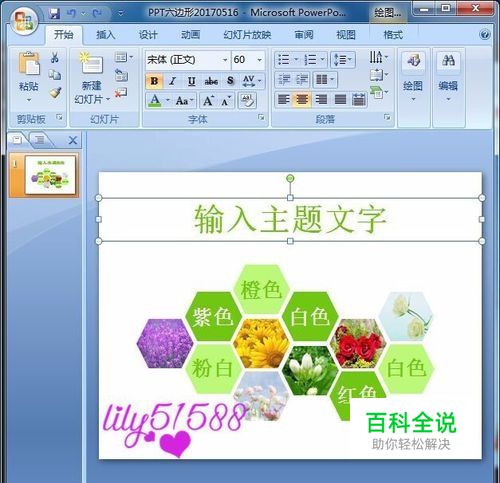This screenshot has height=483, width=500.
Task: Expand the font name dropdown arrow
Action: 225,60
